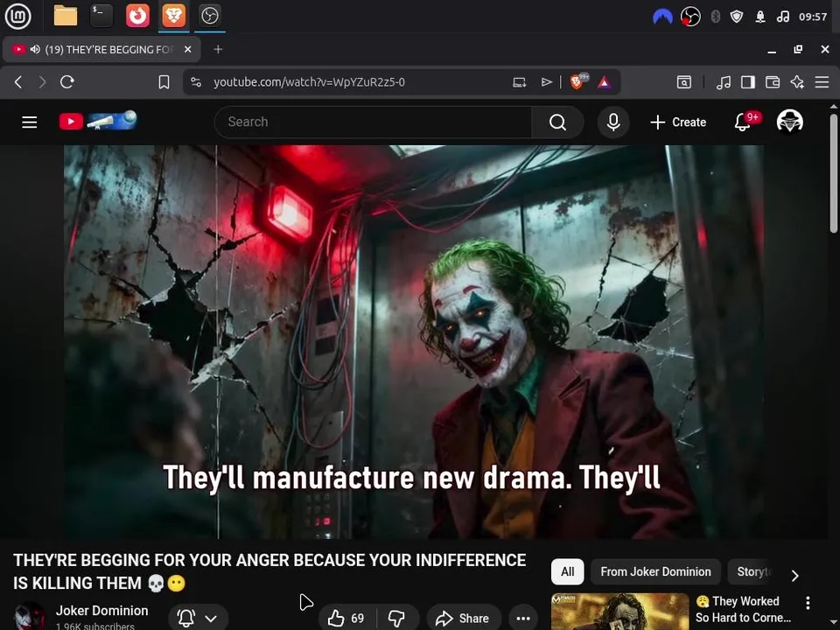Launch the Terminal from the panel
The height and width of the screenshot is (630, 840).
click(x=101, y=16)
